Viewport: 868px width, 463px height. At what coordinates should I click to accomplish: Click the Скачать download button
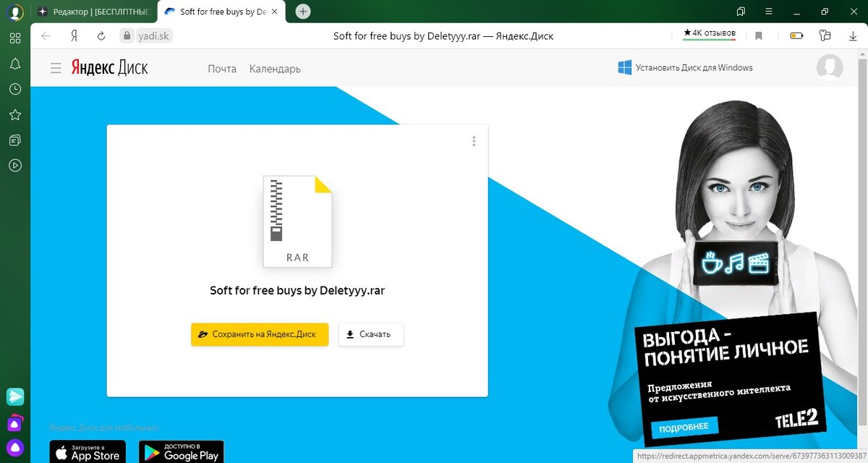(370, 334)
